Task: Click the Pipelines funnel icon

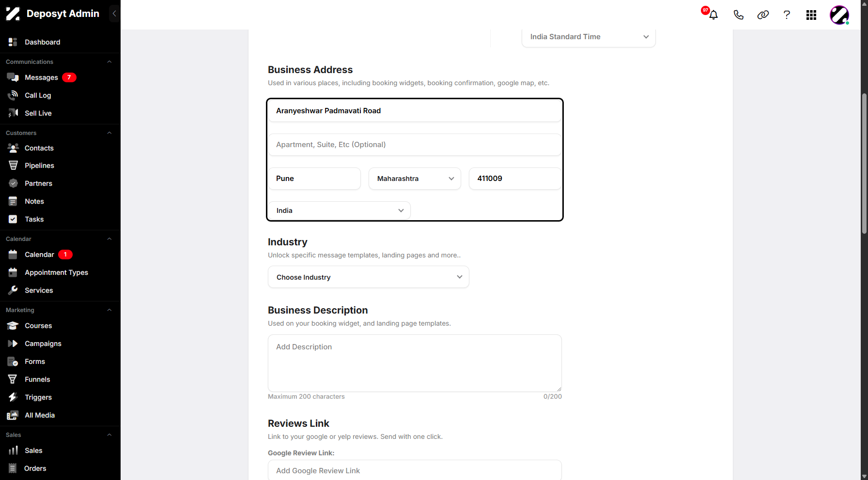Action: [13, 165]
